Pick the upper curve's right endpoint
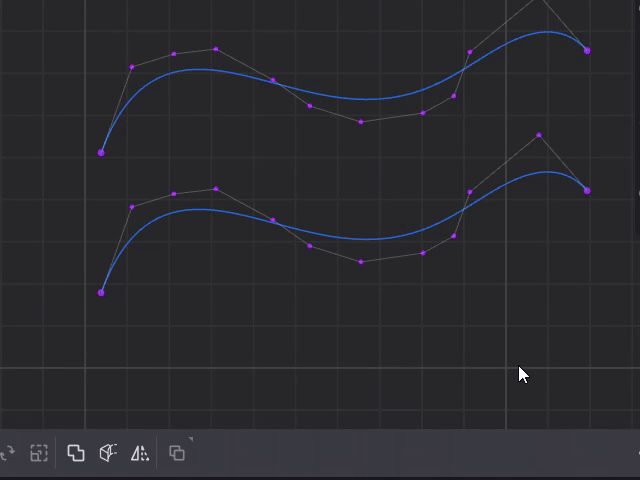Image resolution: width=640 pixels, height=480 pixels. pos(587,51)
